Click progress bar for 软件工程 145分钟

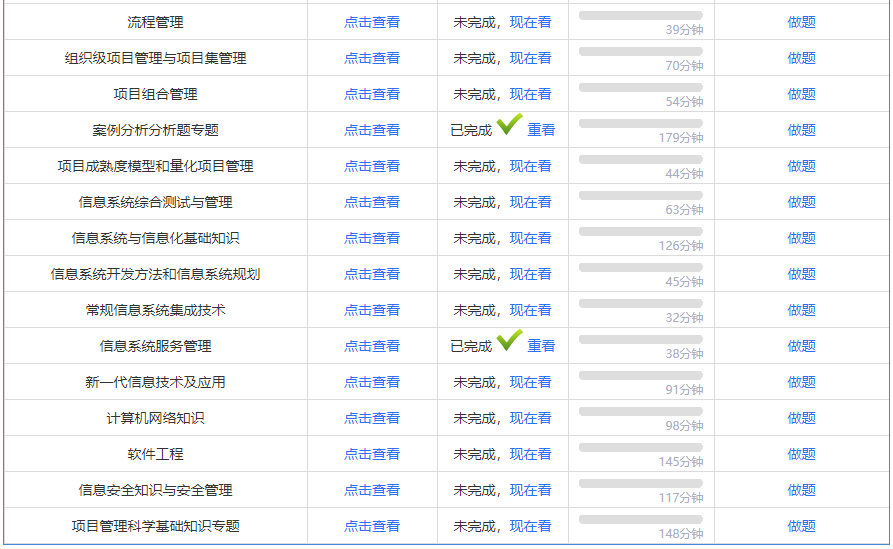pos(640,448)
